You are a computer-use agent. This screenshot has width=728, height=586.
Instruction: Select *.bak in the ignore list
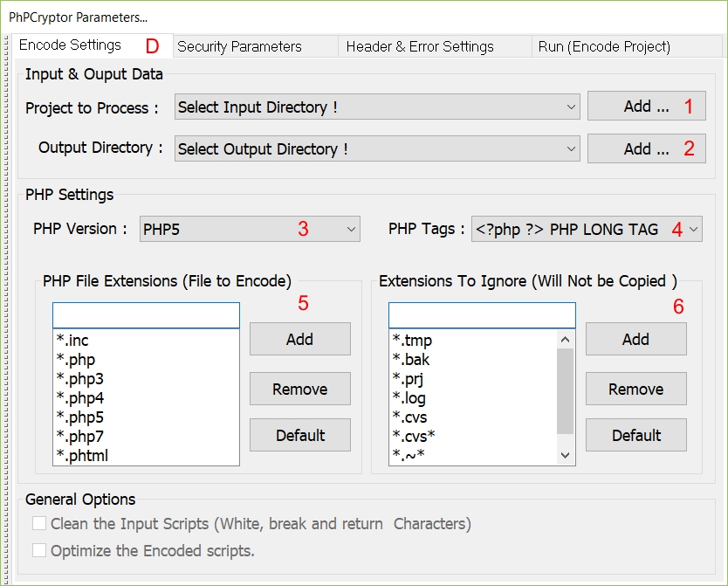[474, 360]
